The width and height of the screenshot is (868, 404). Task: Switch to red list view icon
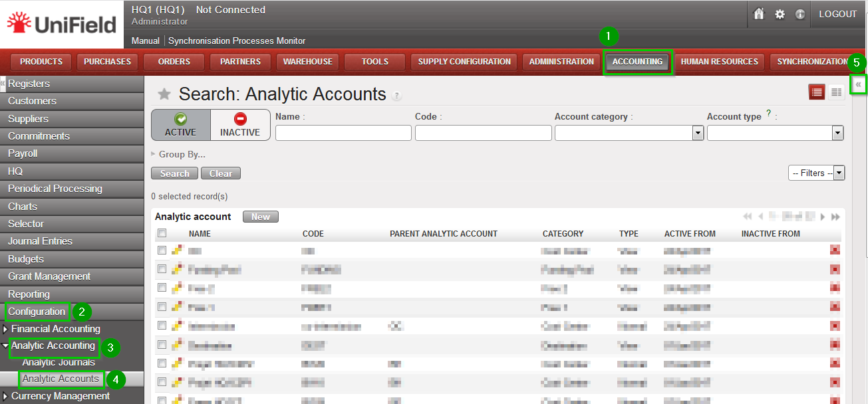point(816,92)
